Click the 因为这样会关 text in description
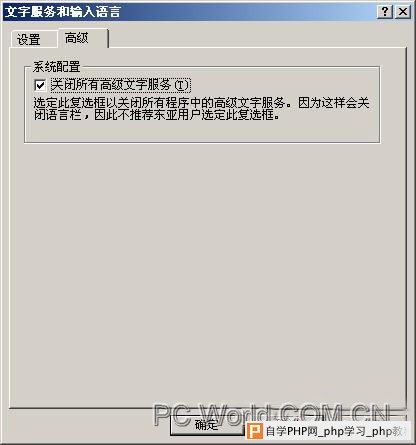Image resolution: width=416 pixels, height=445 pixels. pos(334,103)
